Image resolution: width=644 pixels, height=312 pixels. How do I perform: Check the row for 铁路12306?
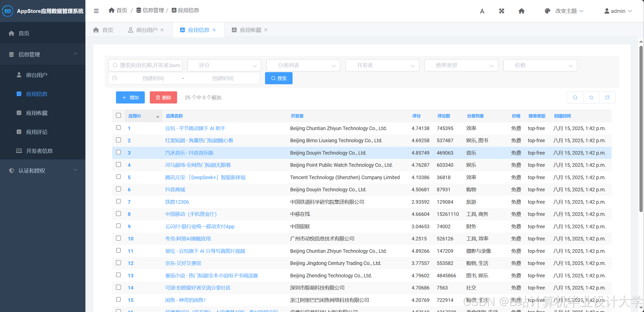[x=118, y=201]
